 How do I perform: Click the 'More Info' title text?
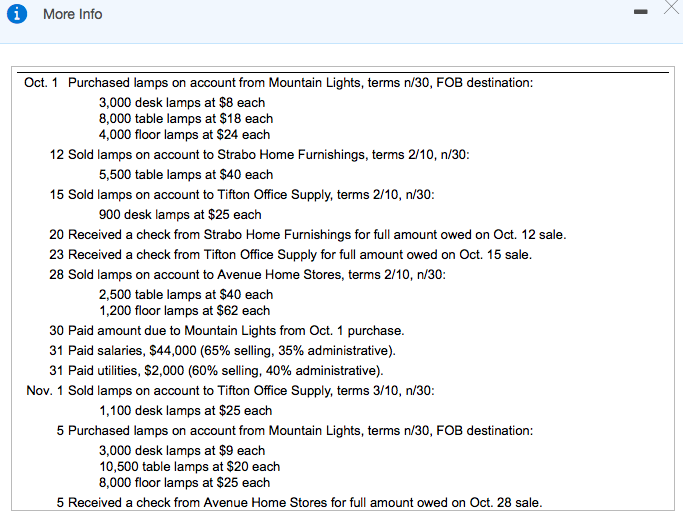pos(72,14)
